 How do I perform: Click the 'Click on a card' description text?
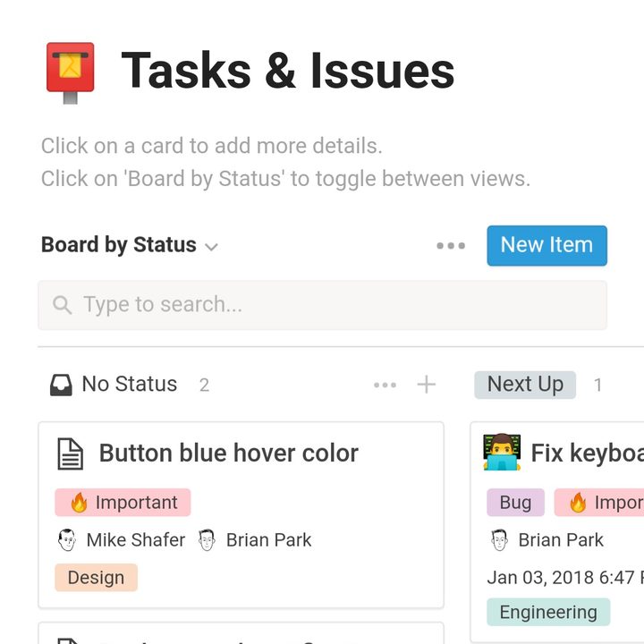pyautogui.click(x=211, y=146)
